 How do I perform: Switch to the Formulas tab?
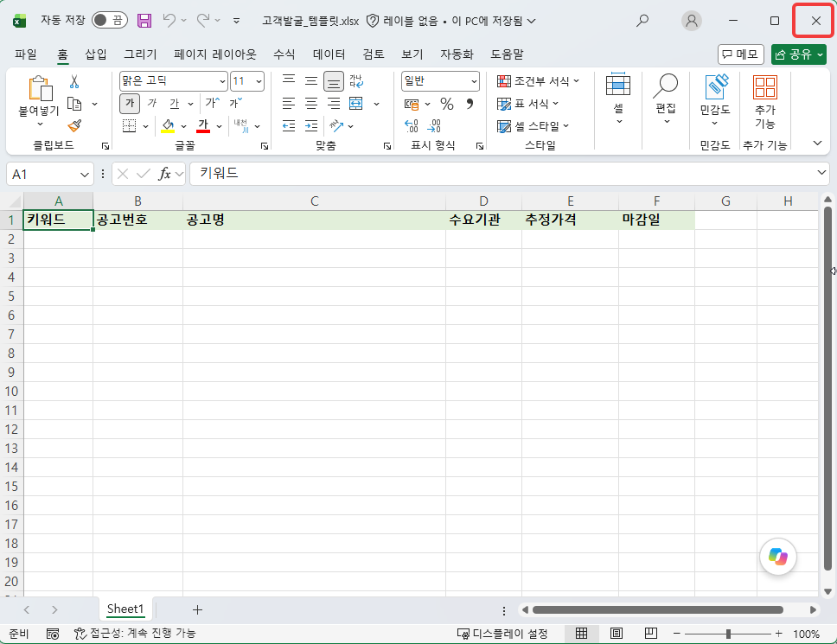click(x=284, y=54)
